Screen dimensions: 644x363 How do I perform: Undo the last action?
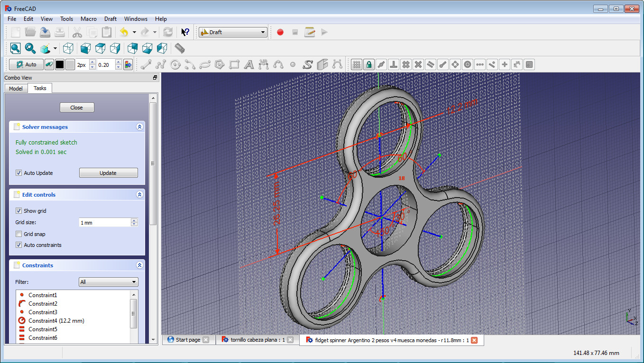[x=124, y=32]
